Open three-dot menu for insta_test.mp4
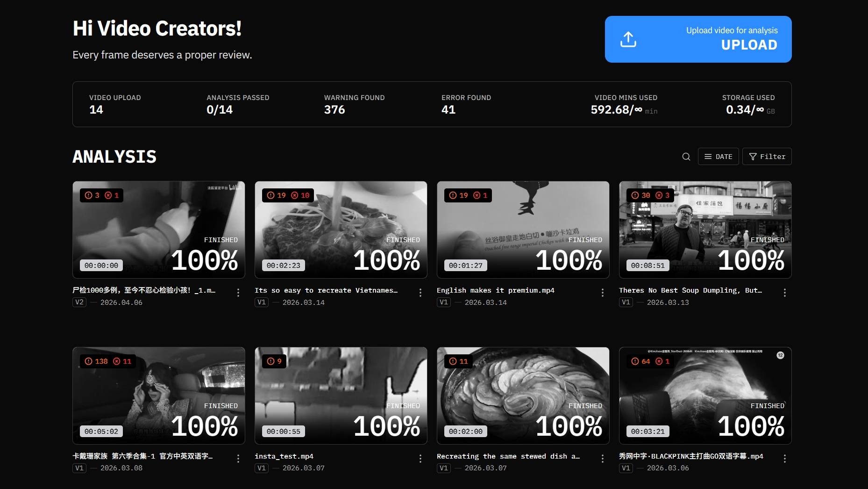868x489 pixels. 420,459
